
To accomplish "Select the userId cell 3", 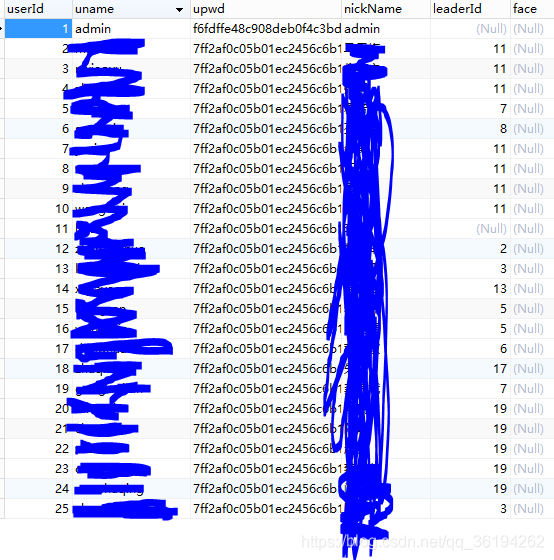I will coord(38,69).
